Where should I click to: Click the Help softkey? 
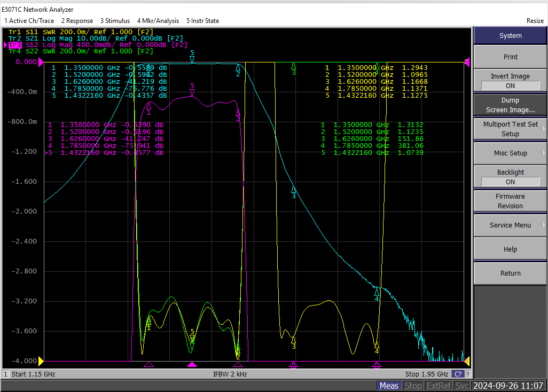pyautogui.click(x=510, y=249)
